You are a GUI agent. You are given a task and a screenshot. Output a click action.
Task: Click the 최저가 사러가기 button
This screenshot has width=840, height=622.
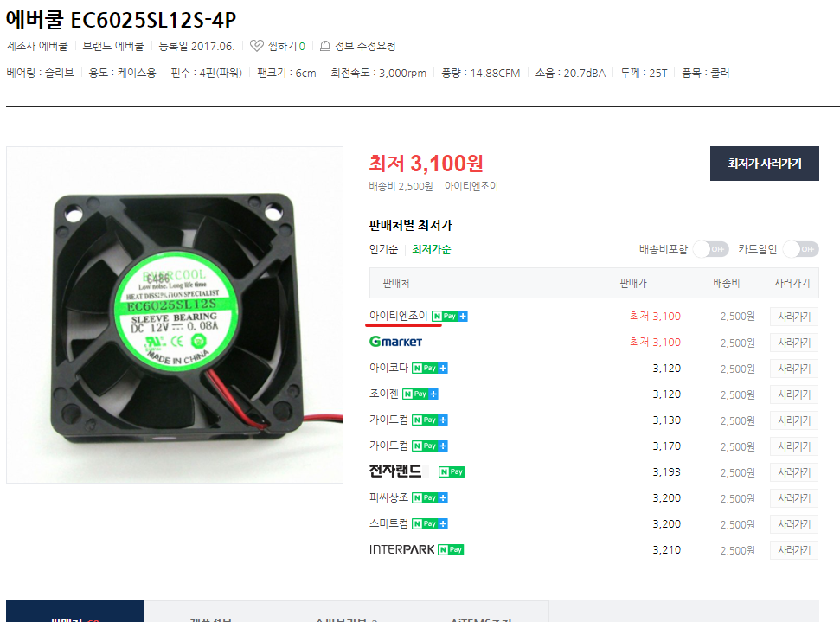coord(765,164)
